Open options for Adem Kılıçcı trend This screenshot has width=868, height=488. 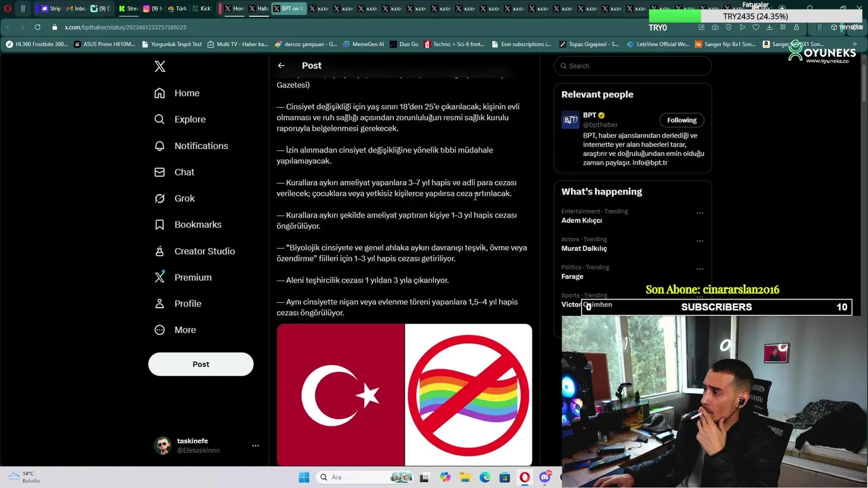(700, 213)
